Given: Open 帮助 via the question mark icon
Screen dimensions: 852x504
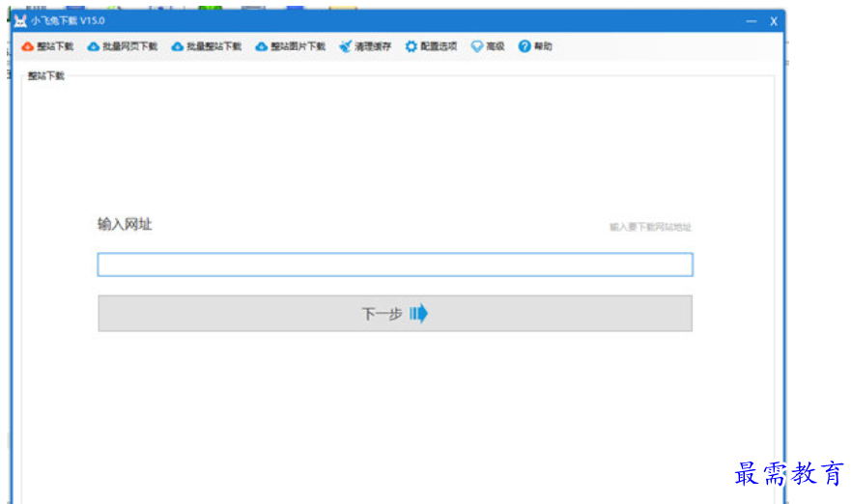Looking at the screenshot, I should coord(525,46).
